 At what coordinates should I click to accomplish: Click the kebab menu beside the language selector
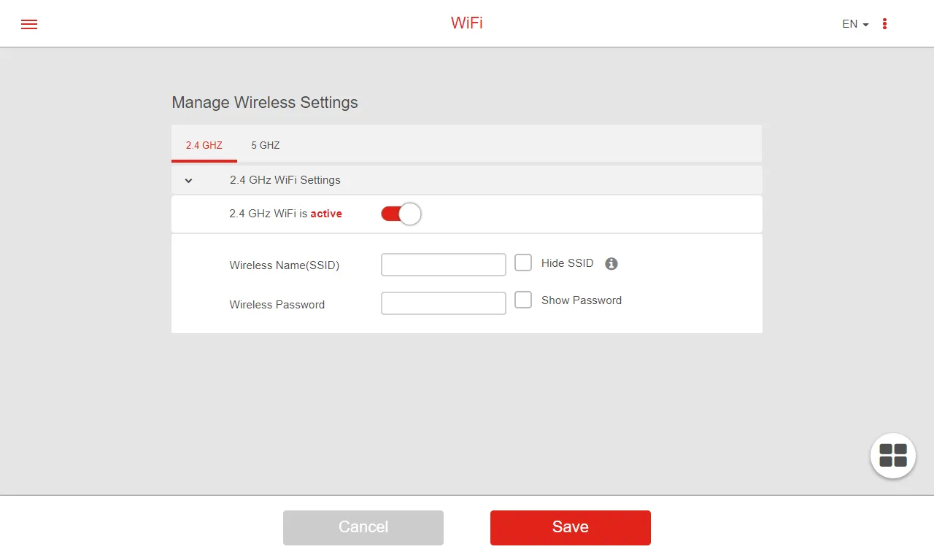[x=884, y=23]
